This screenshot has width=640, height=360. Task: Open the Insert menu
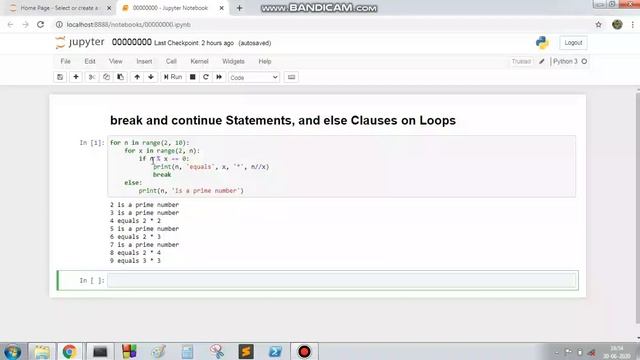point(144,61)
